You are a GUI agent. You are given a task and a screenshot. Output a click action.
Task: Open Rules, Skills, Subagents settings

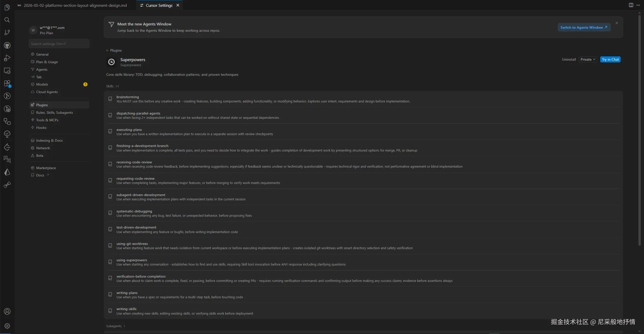[59, 113]
